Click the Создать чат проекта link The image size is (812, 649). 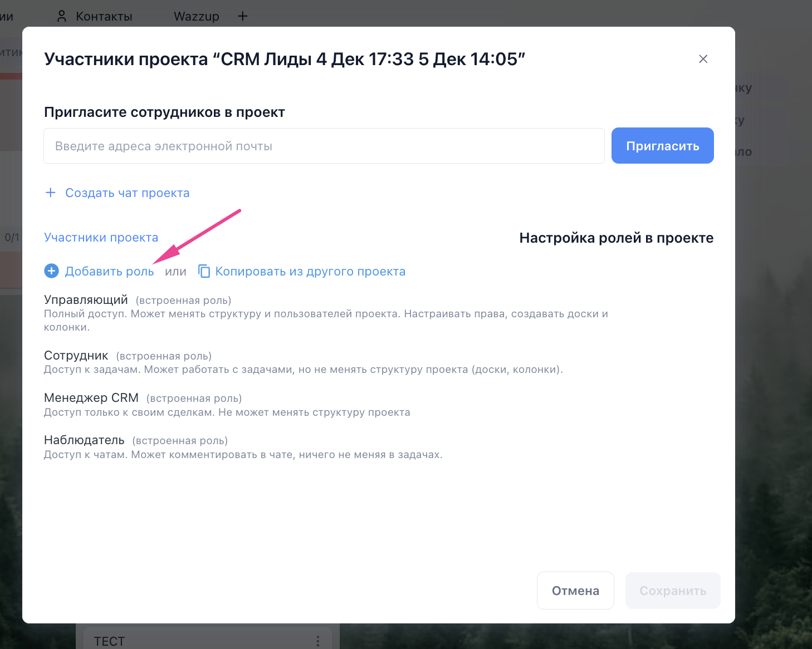128,193
